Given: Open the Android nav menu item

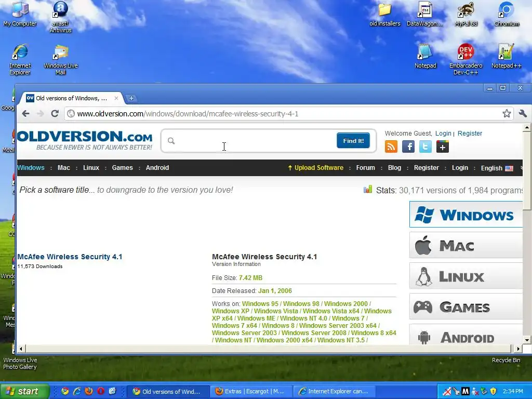Looking at the screenshot, I should click(157, 168).
